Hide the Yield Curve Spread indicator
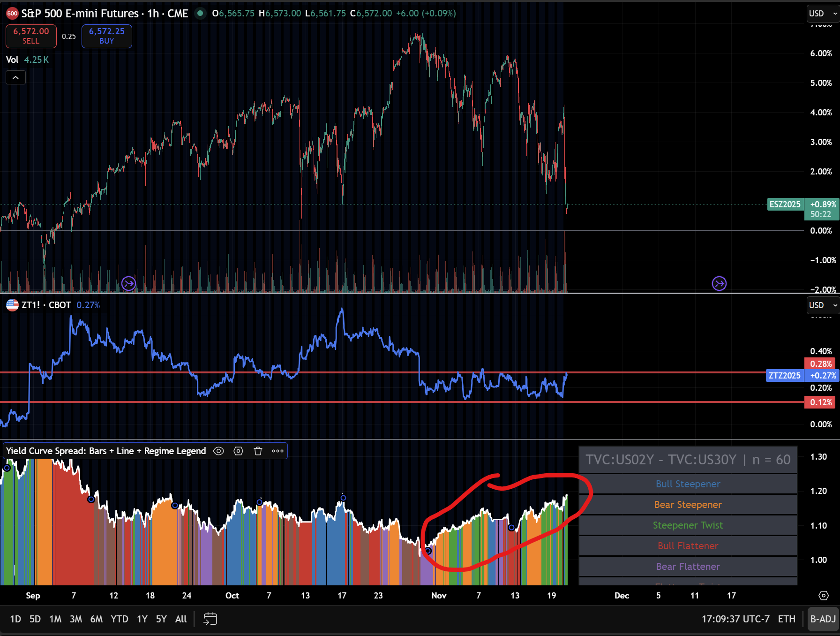 [218, 451]
